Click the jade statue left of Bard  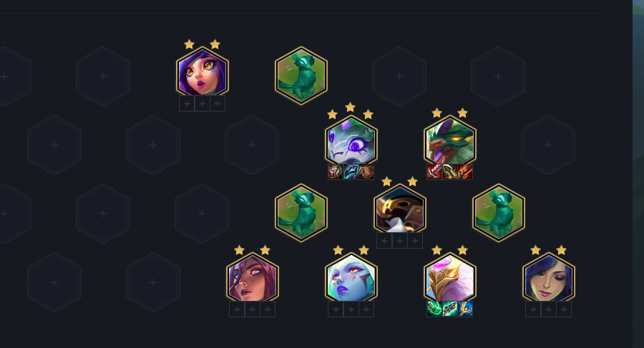[x=301, y=212]
